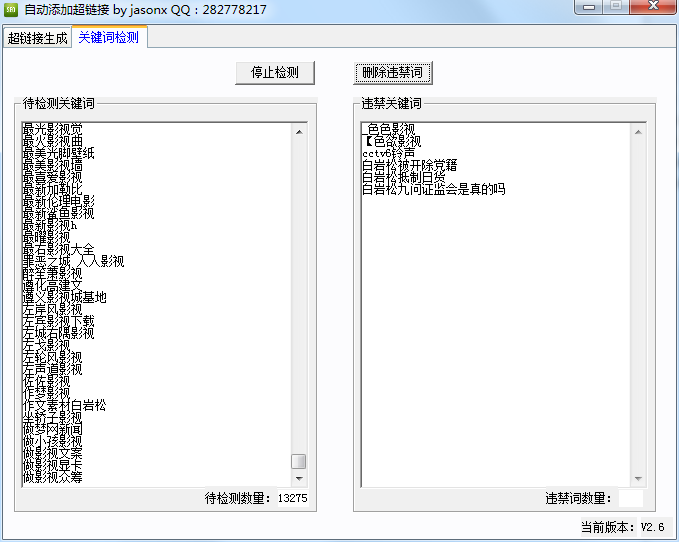Click down arrow of 违禁关键词 scrollbar
This screenshot has width=679, height=542.
click(x=638, y=479)
